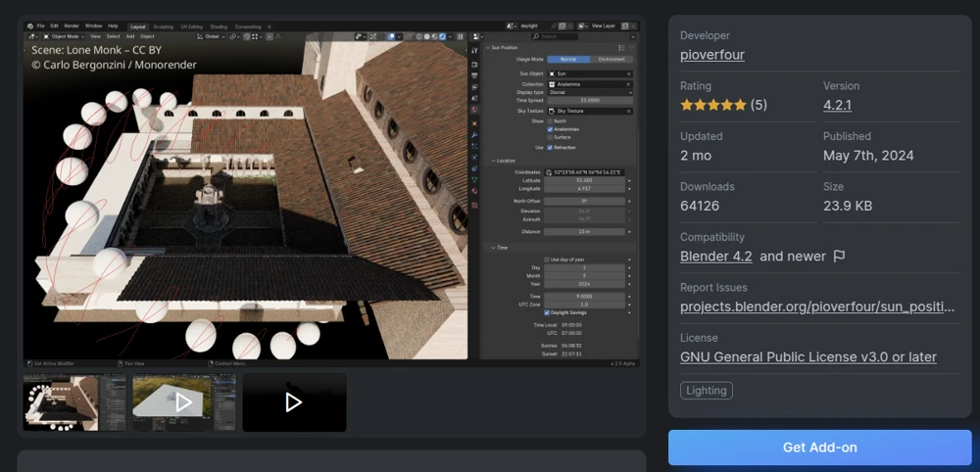Open the Display type Diurnal dropdown
This screenshot has width=980, height=472.
(590, 92)
